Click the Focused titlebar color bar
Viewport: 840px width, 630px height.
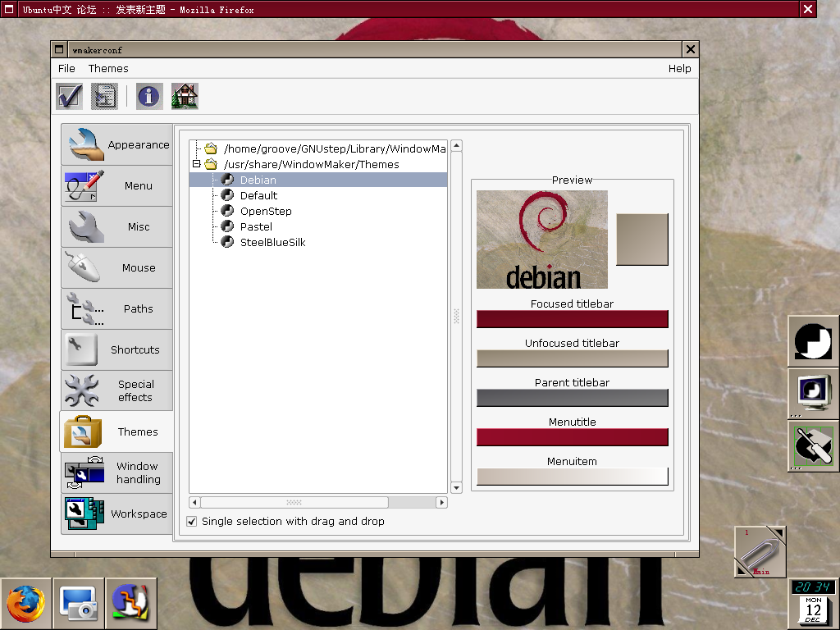point(572,319)
